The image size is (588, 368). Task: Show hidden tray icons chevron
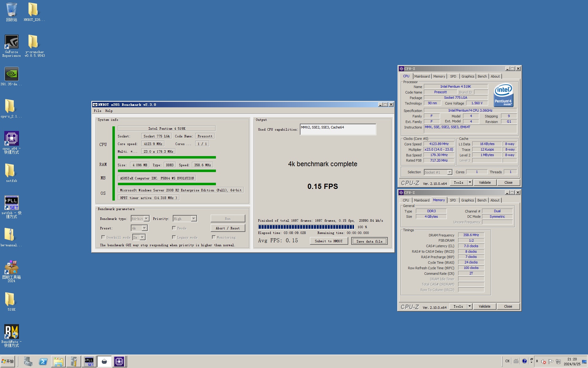[537, 361]
